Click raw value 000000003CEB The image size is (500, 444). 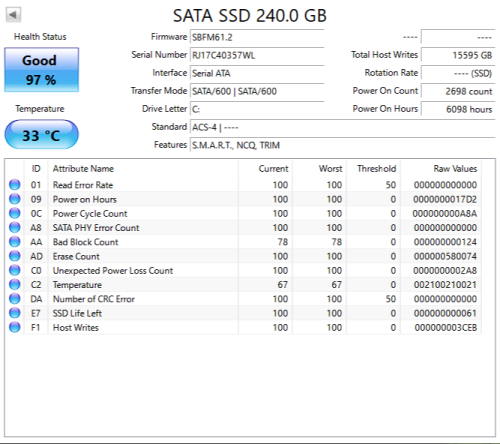[446, 328]
